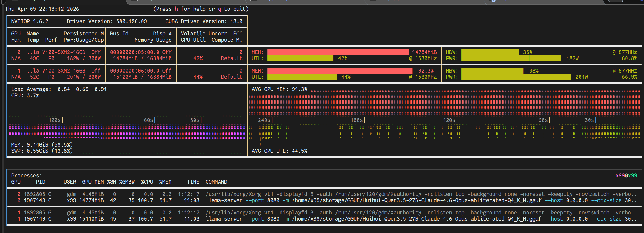644x233 pixels.
Task: Click the %CPU column header in Processes
Action: tap(147, 182)
